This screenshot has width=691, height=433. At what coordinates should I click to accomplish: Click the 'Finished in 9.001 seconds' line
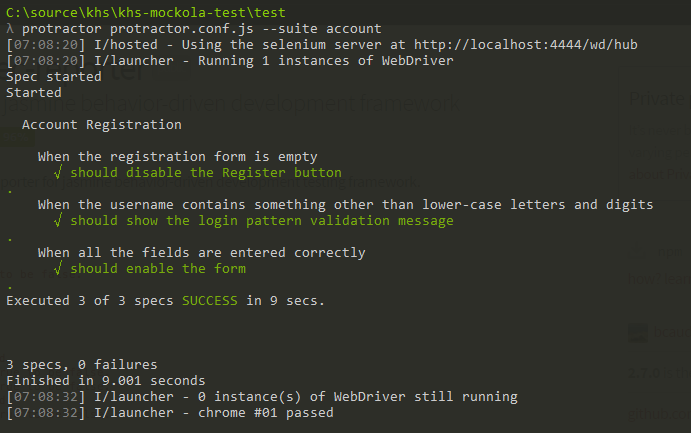pyautogui.click(x=106, y=381)
